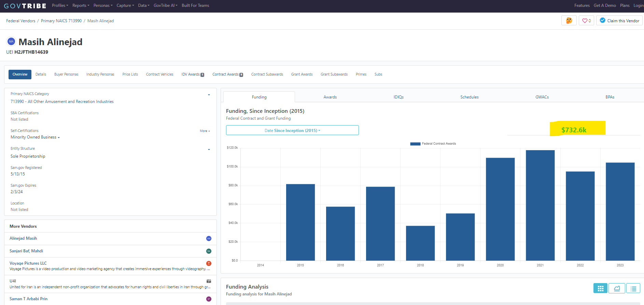Click the Features link
The height and width of the screenshot is (305, 644).
click(x=582, y=5)
